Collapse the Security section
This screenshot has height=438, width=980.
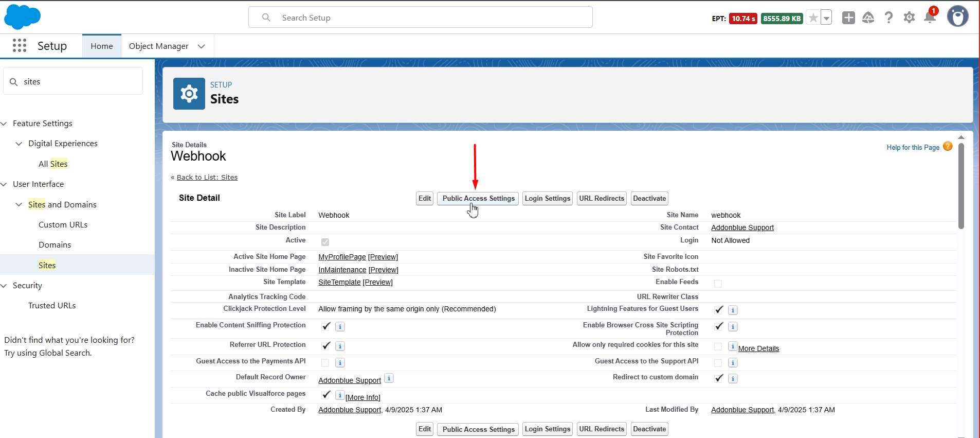(x=4, y=286)
